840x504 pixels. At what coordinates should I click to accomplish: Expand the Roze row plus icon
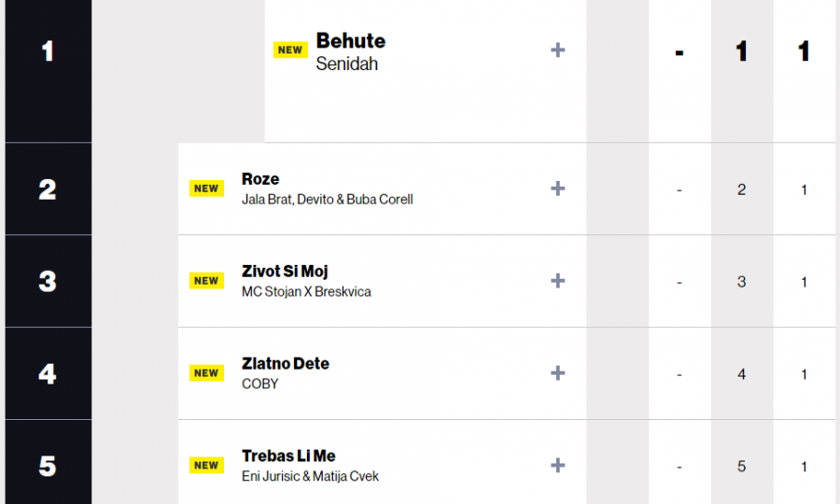558,189
